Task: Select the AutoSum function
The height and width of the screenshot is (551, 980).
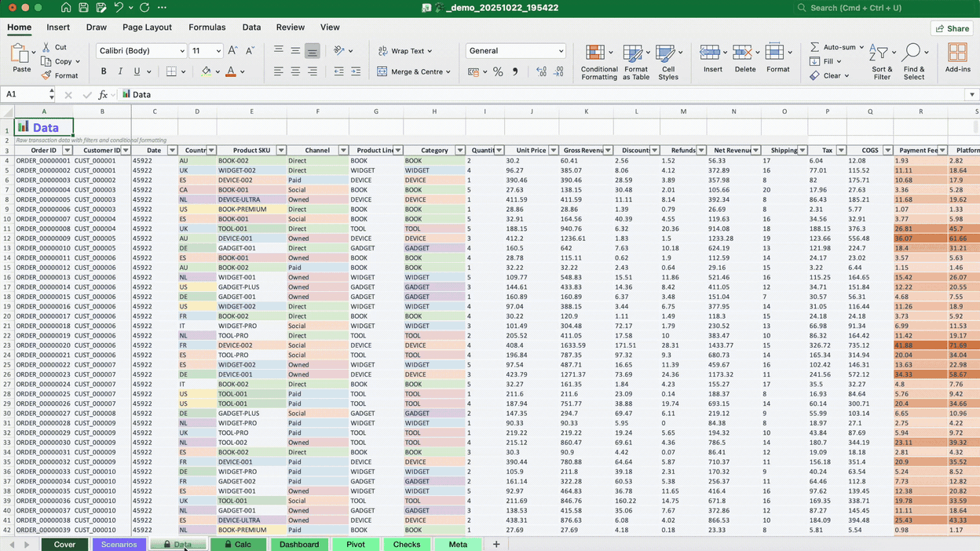Action: coord(835,46)
